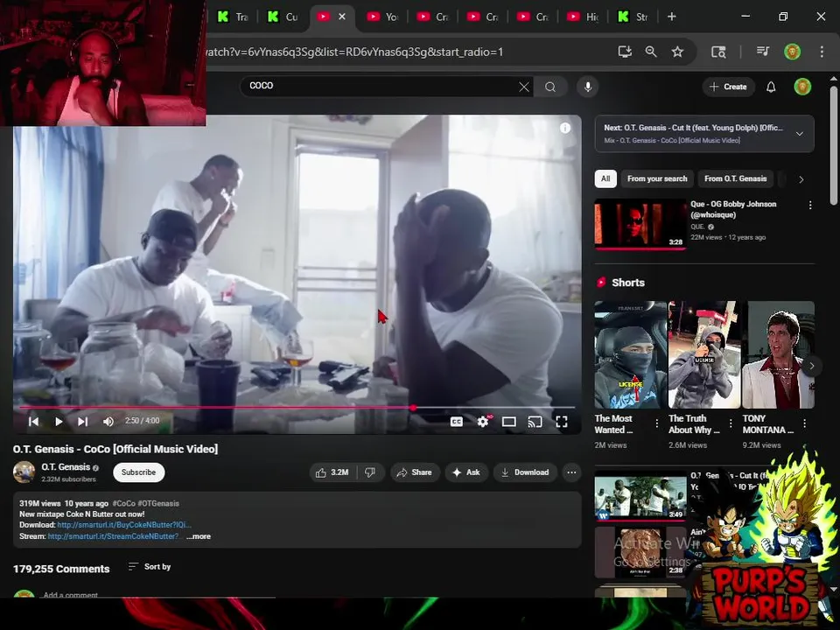Open options for The Truth About short
Viewport: 840px width, 630px height.
[731, 423]
